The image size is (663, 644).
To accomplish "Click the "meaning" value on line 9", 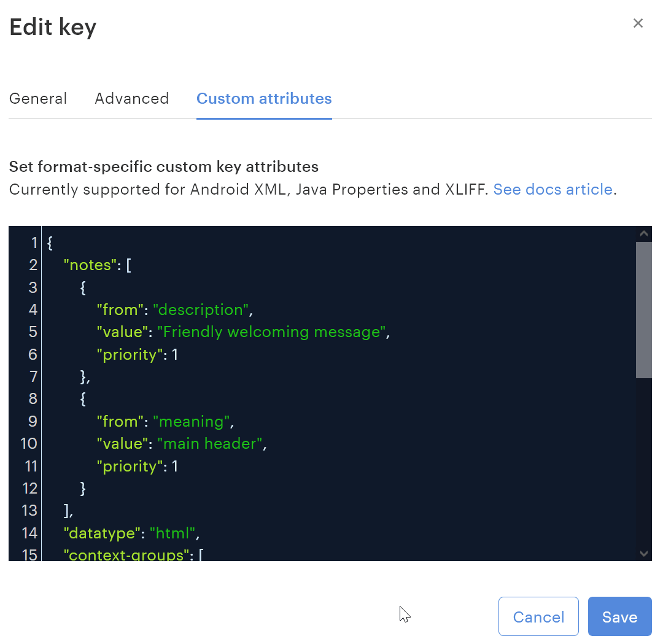I will pyautogui.click(x=190, y=422).
